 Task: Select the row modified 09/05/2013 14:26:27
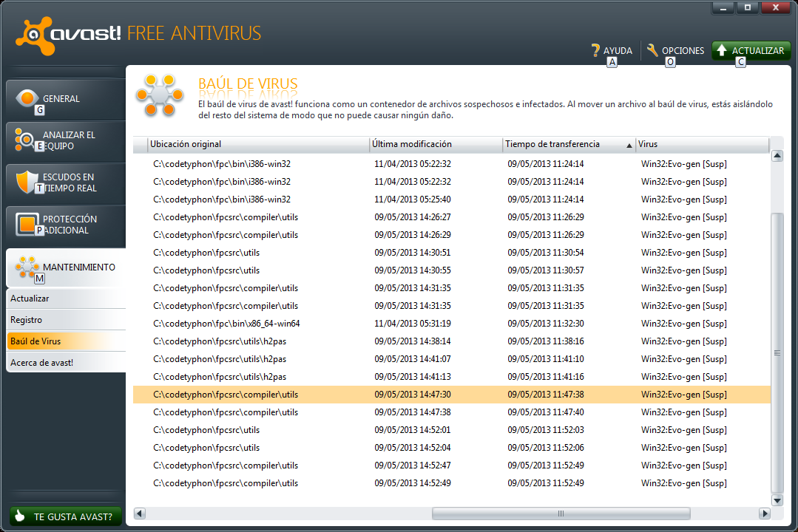pyautogui.click(x=451, y=217)
